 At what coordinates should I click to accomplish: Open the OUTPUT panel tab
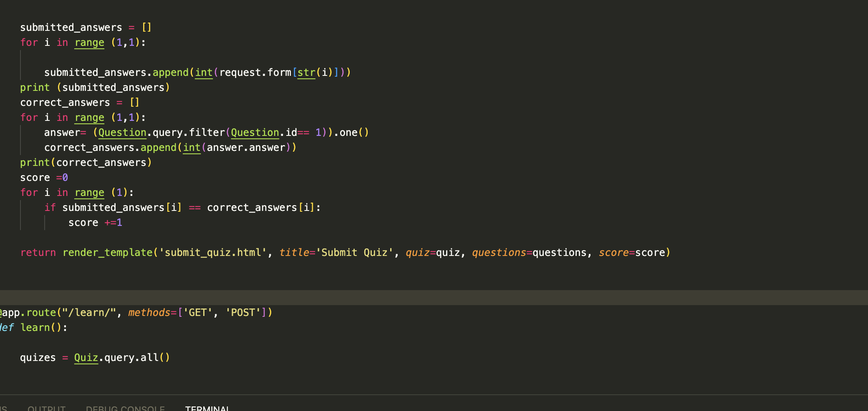pyautogui.click(x=46, y=408)
